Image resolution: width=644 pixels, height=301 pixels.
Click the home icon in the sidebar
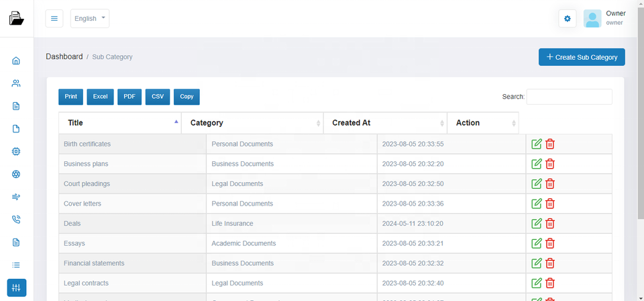(x=16, y=60)
